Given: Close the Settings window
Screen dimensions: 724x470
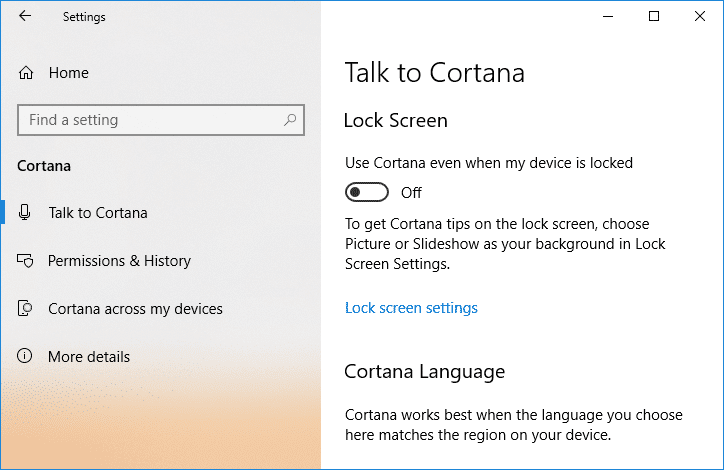Looking at the screenshot, I should click(x=700, y=17).
